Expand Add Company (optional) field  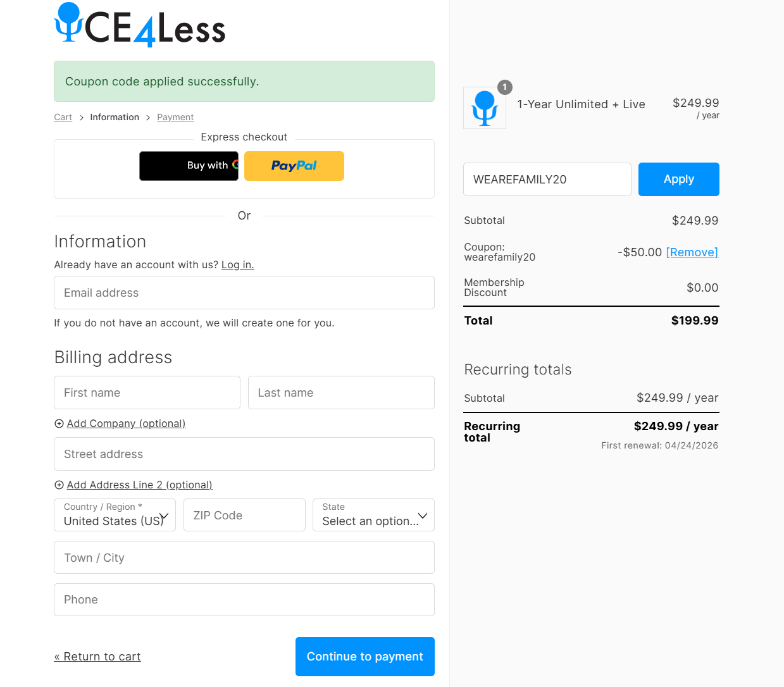pos(126,424)
